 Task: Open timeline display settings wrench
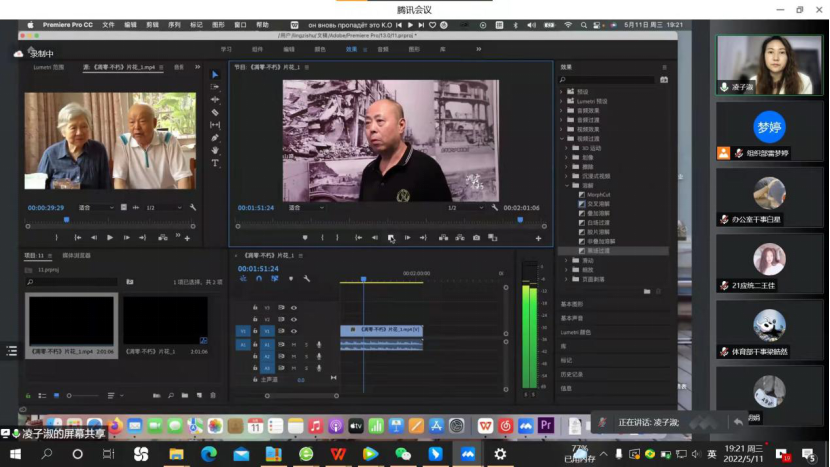pos(306,279)
